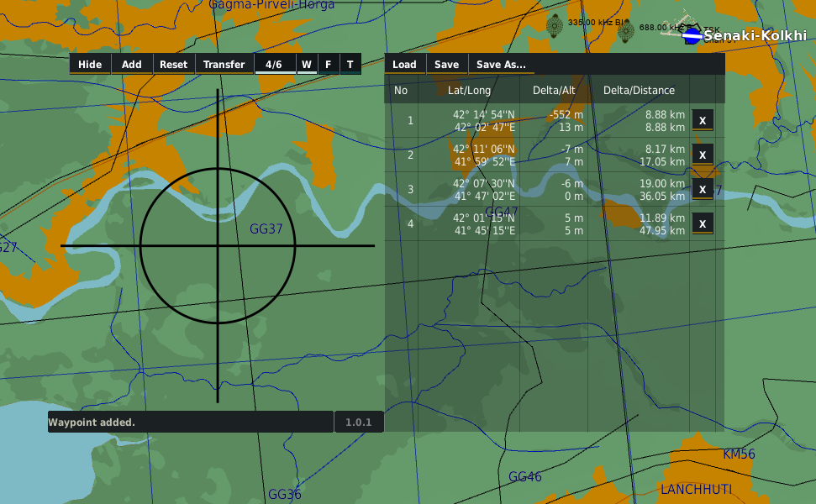Click the GG37 grid label on map
Screen dimensions: 816x504
click(x=266, y=228)
